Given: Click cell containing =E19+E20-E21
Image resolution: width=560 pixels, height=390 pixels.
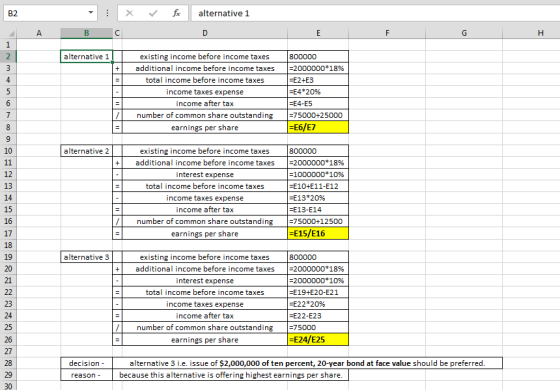Looking at the screenshot, I should 318,292.
